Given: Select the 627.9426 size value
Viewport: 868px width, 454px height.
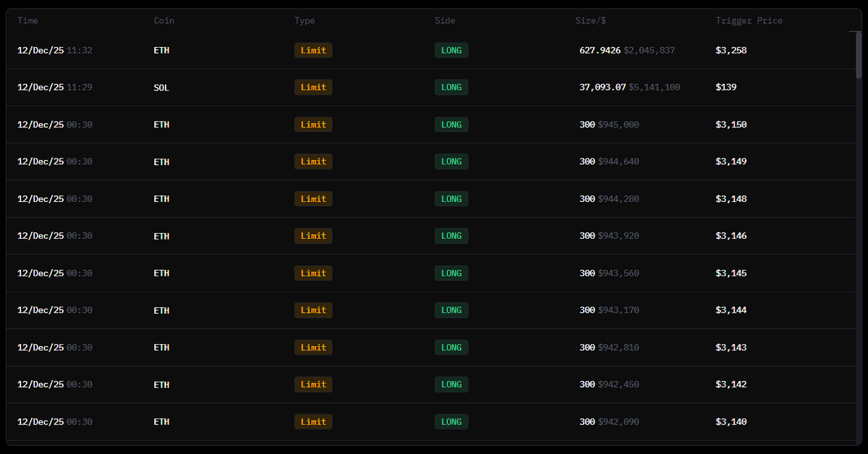Looking at the screenshot, I should click(600, 51).
